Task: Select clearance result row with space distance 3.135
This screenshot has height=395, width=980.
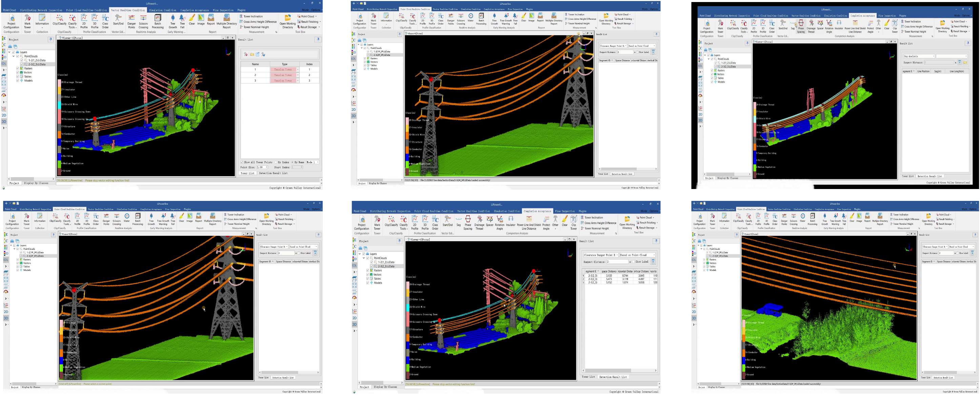Action: coord(609,276)
